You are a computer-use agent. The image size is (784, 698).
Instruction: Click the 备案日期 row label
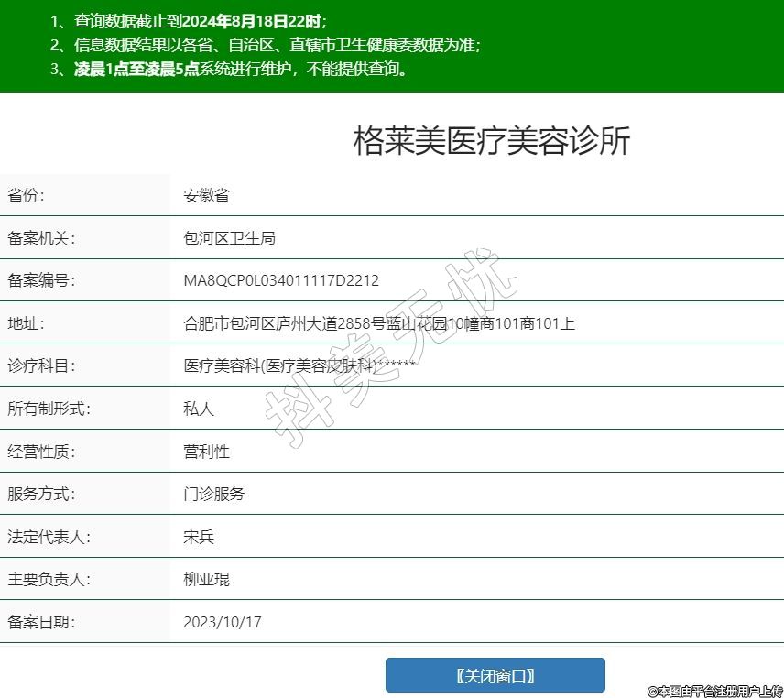41,622
